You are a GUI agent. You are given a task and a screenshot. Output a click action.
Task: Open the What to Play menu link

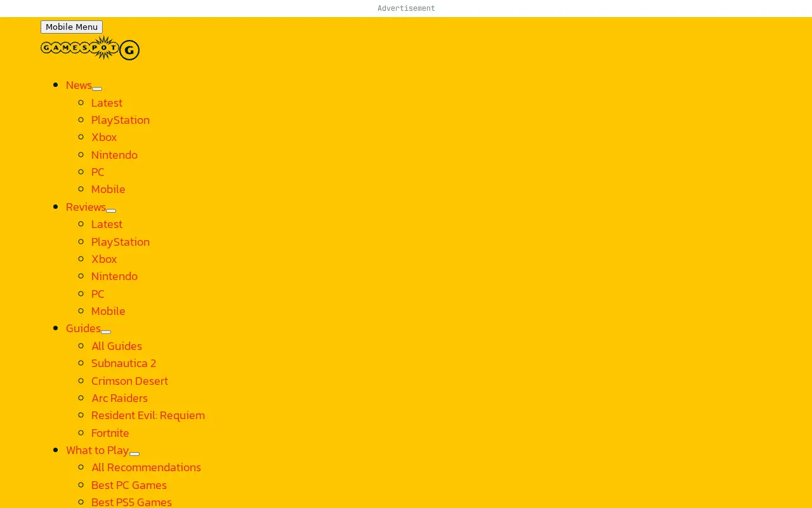pos(98,450)
